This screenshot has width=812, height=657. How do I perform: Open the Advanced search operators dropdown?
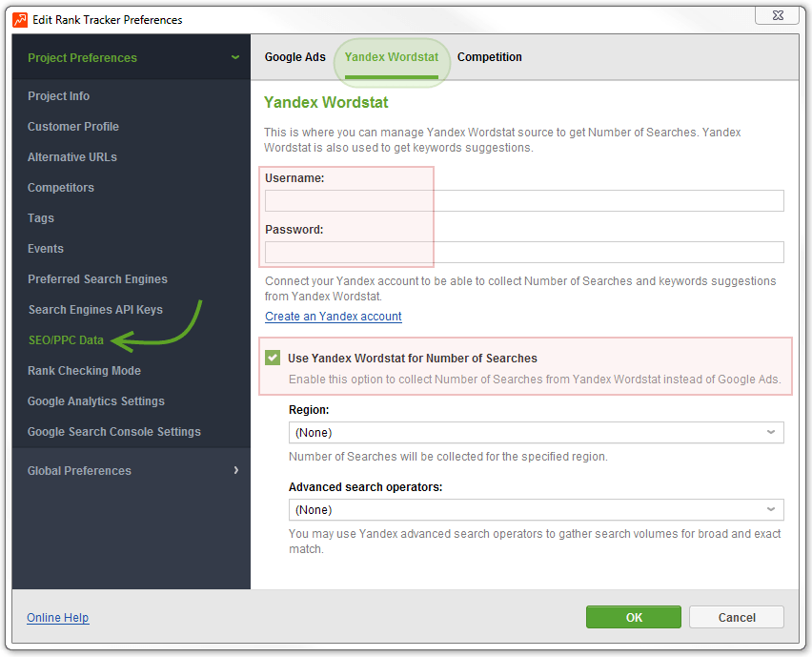pos(536,510)
